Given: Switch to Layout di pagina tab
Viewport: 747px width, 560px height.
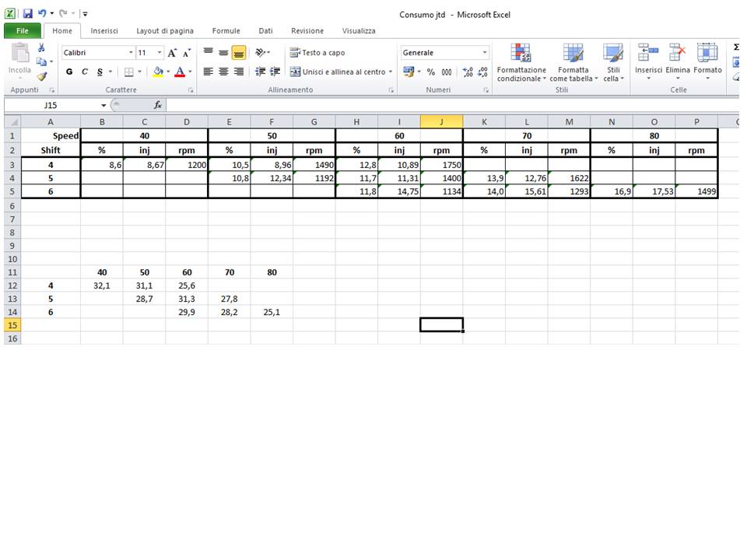Looking at the screenshot, I should pyautogui.click(x=165, y=30).
